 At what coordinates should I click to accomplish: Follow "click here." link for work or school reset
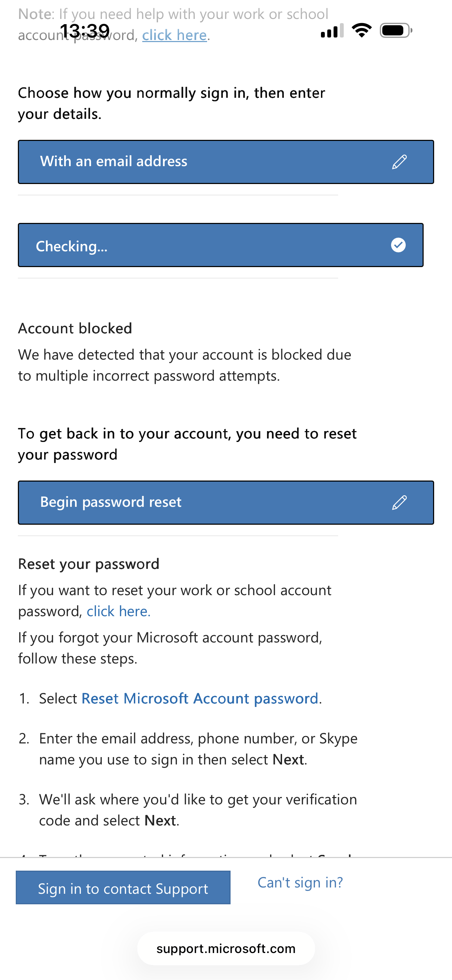click(118, 611)
